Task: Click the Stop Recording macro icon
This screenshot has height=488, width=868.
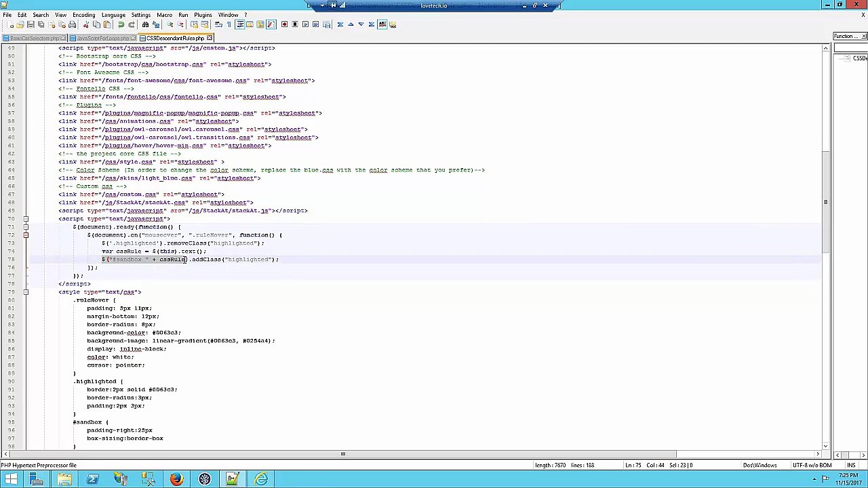Action: pyautogui.click(x=295, y=24)
